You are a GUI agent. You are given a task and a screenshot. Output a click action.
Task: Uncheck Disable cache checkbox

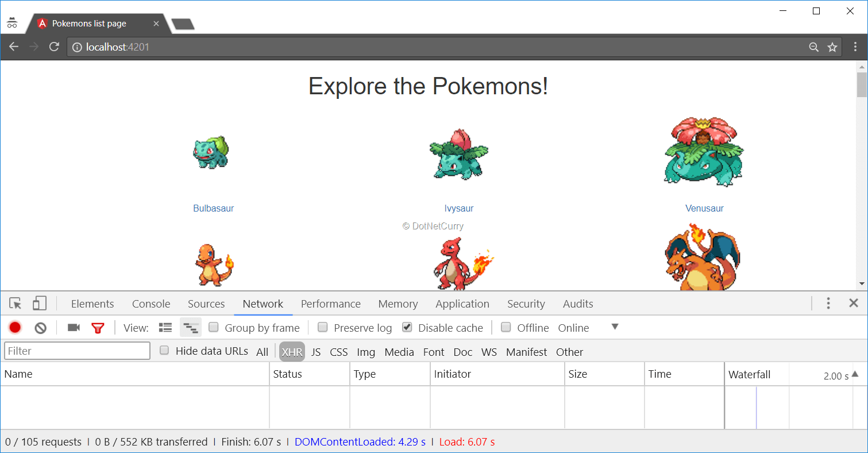(x=407, y=327)
